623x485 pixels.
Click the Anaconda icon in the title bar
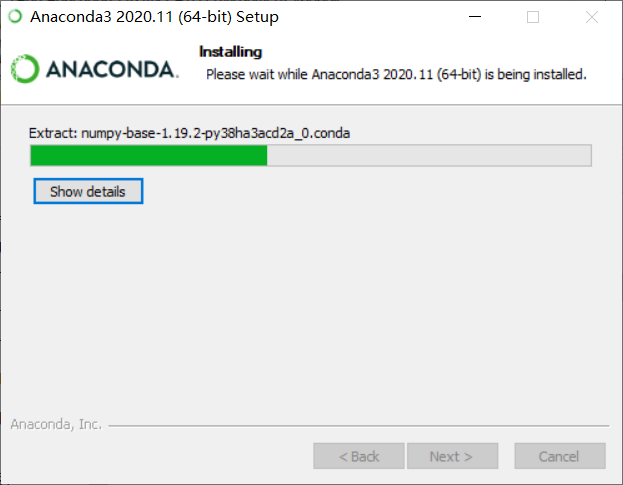(x=15, y=17)
